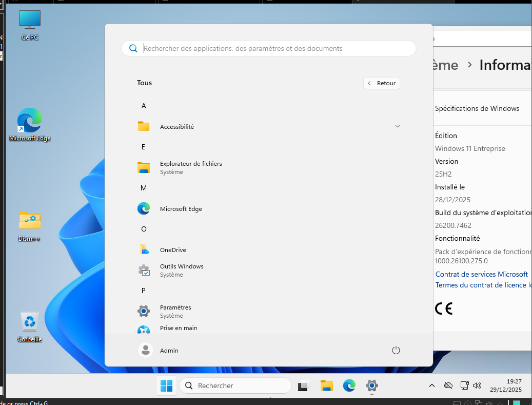Jump to letter O header in app list
This screenshot has width=532, height=405.
pyautogui.click(x=144, y=229)
